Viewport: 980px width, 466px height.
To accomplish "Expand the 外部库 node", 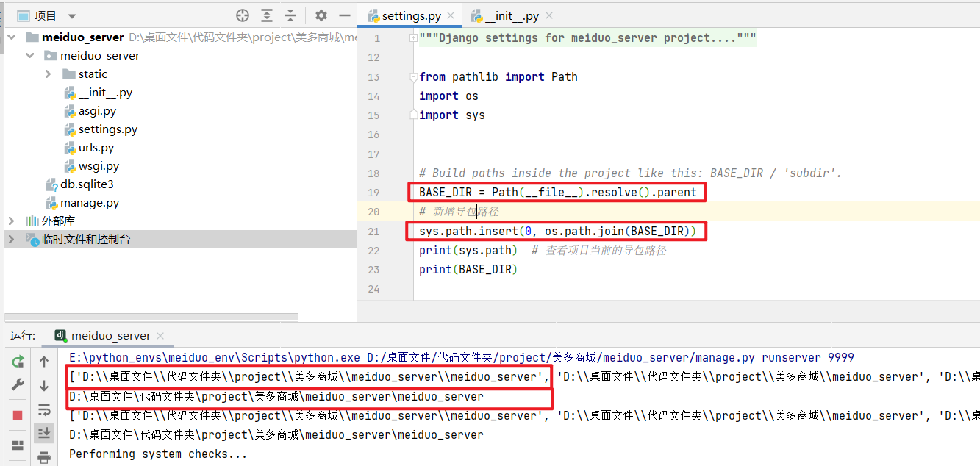I will coord(11,220).
